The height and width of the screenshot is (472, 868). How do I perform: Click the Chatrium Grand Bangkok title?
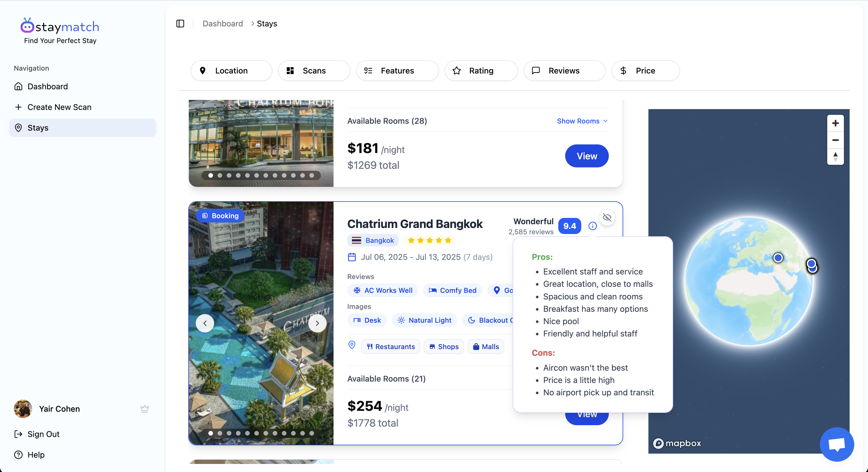point(415,224)
